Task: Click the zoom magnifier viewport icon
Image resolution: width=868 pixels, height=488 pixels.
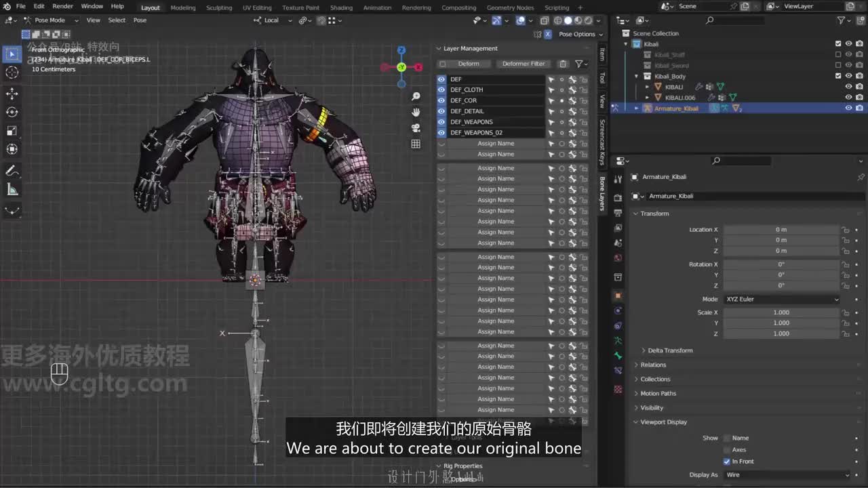Action: point(416,96)
